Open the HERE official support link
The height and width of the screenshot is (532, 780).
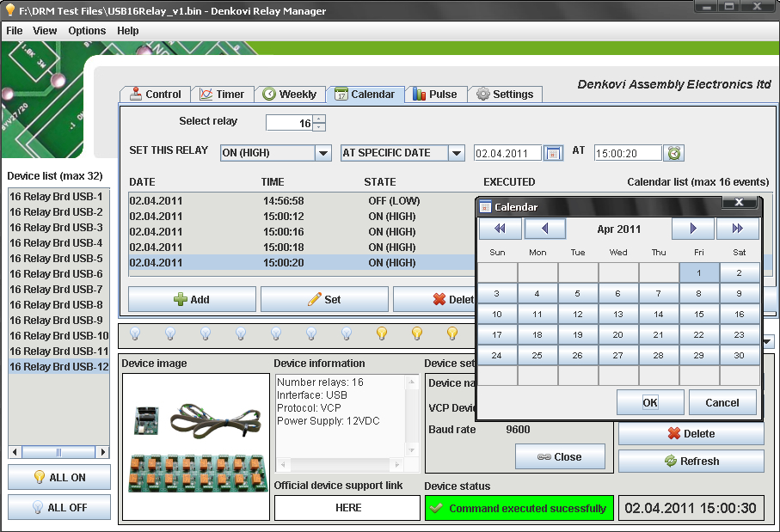pyautogui.click(x=347, y=508)
